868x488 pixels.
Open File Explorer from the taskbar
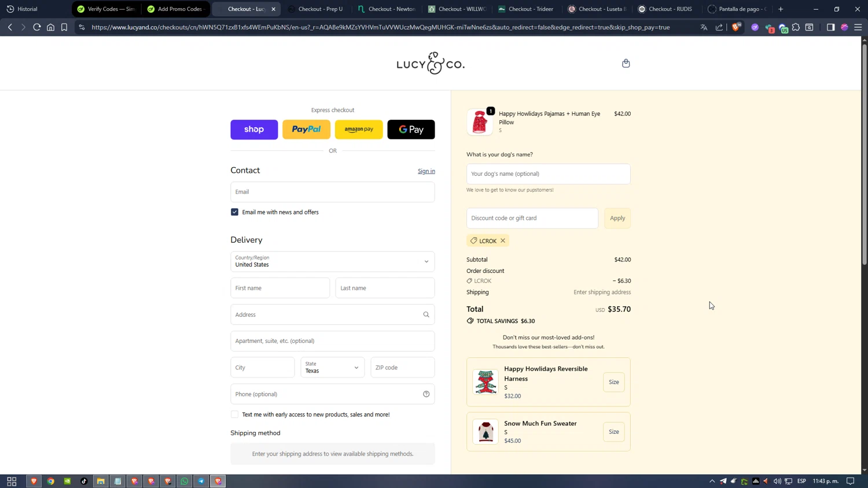[x=101, y=481]
